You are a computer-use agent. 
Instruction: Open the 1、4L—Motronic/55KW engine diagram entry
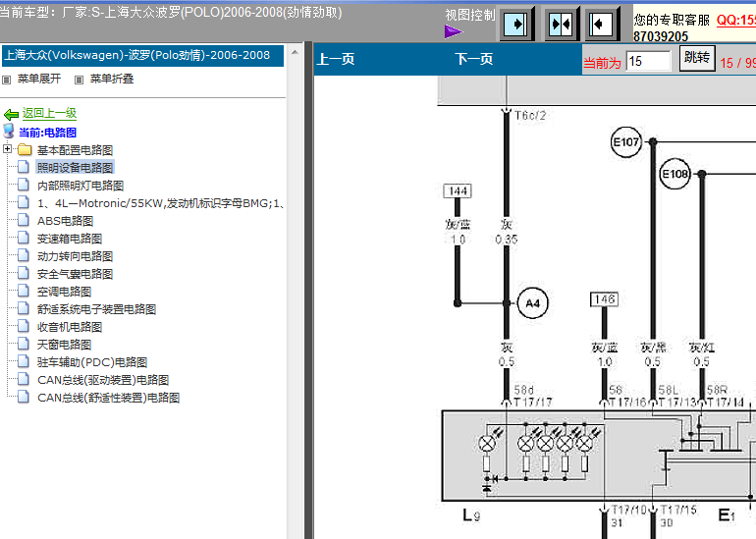pyautogui.click(x=160, y=203)
